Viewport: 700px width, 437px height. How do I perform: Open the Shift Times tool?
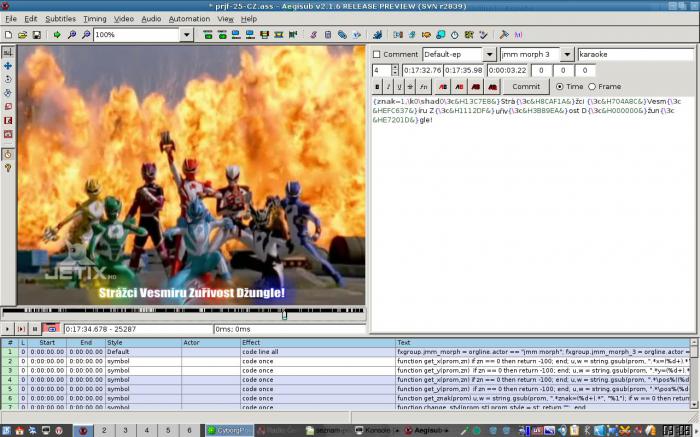pyautogui.click(x=398, y=34)
